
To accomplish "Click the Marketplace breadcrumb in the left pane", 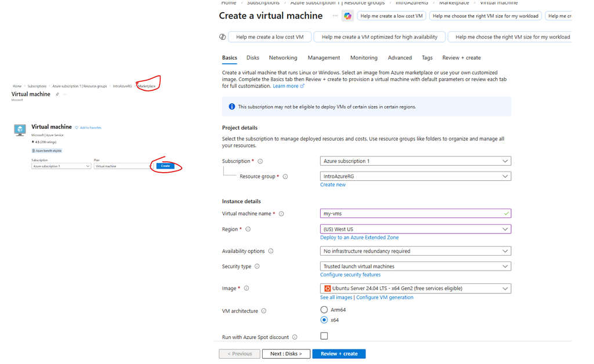I will pos(147,86).
